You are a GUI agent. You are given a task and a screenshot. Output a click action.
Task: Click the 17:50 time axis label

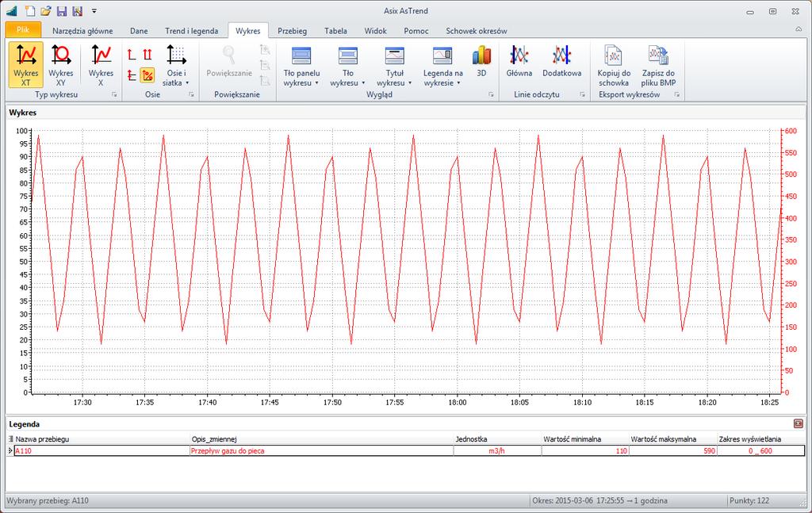click(332, 402)
